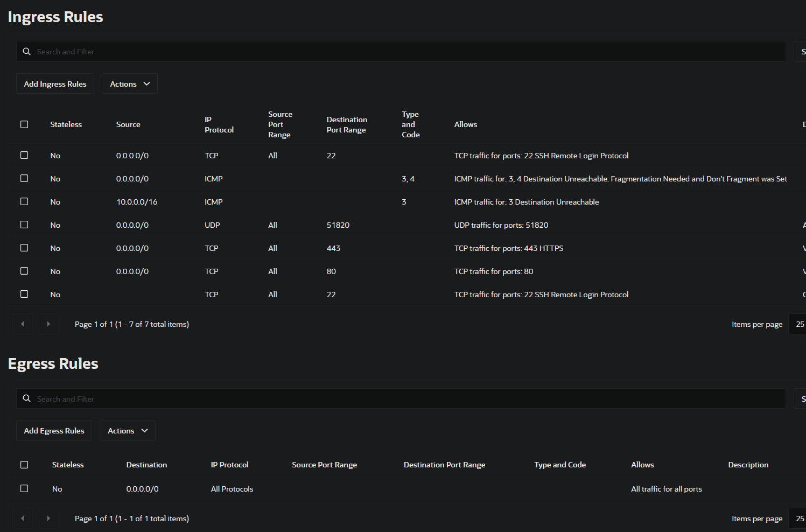The image size is (806, 532).
Task: Go to next page of Ingress Rules
Action: (48, 324)
